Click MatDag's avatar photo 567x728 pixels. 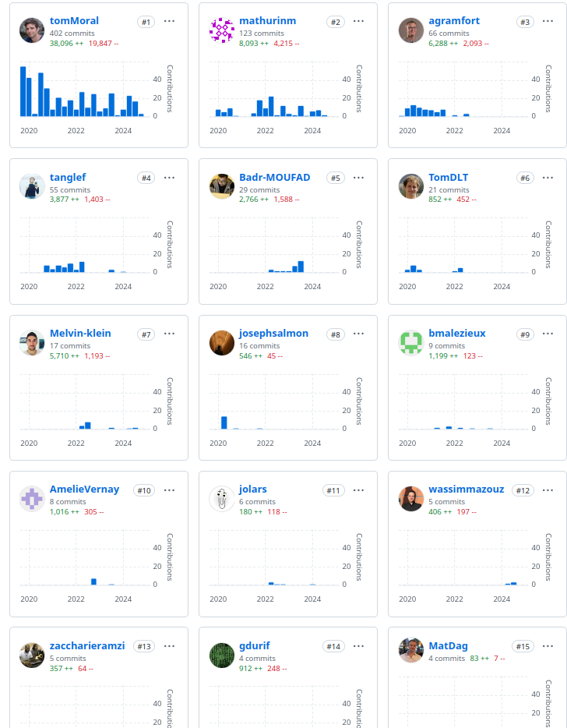coord(411,650)
